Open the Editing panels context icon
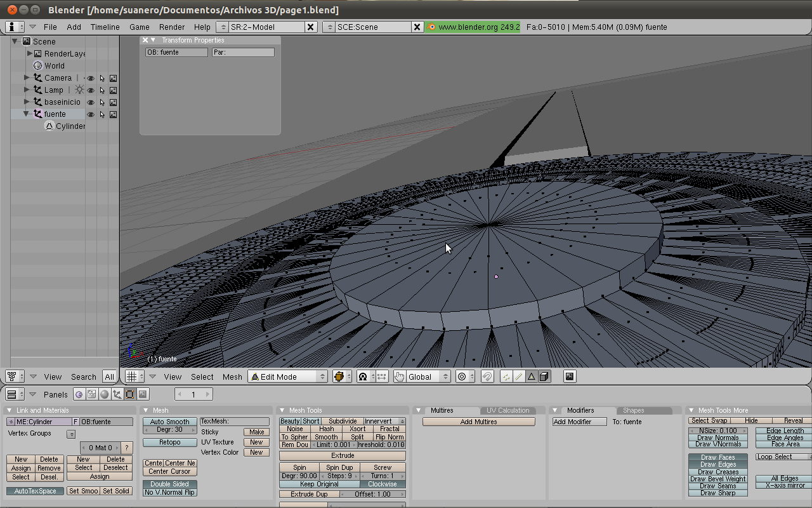The width and height of the screenshot is (812, 508). tap(130, 394)
